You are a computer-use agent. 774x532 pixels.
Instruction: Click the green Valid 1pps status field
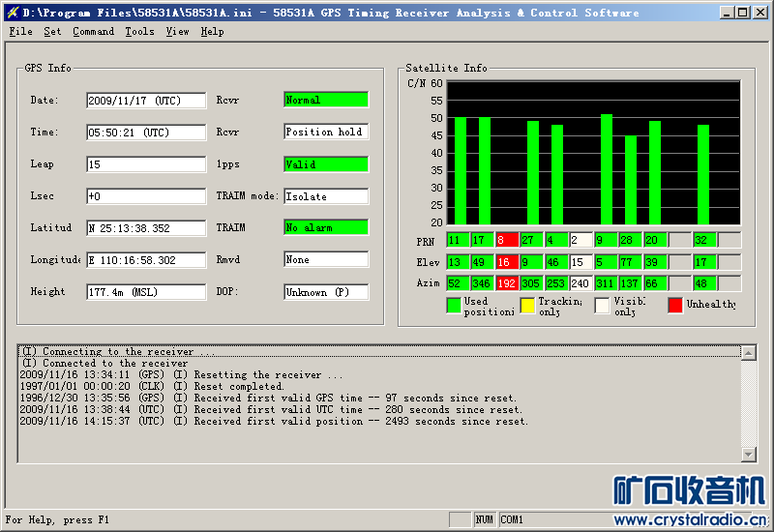pyautogui.click(x=326, y=164)
